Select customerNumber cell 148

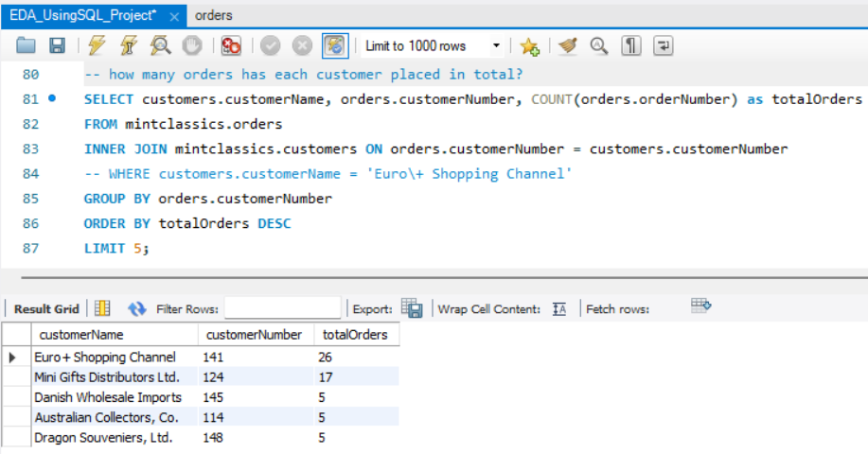coord(257,437)
